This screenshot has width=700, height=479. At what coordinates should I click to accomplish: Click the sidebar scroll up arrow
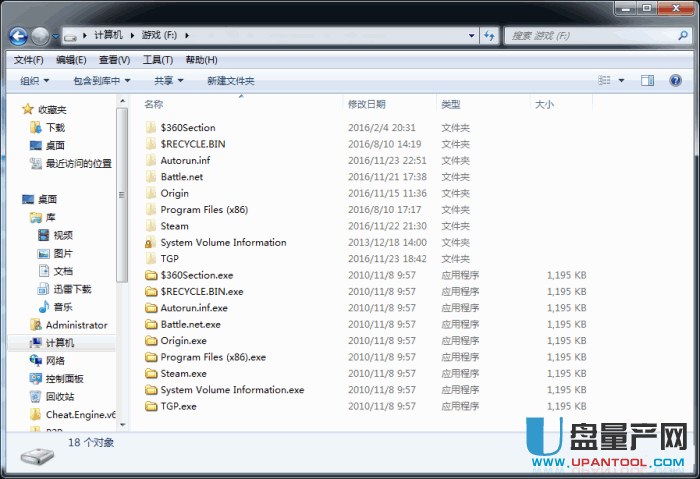(x=122, y=102)
